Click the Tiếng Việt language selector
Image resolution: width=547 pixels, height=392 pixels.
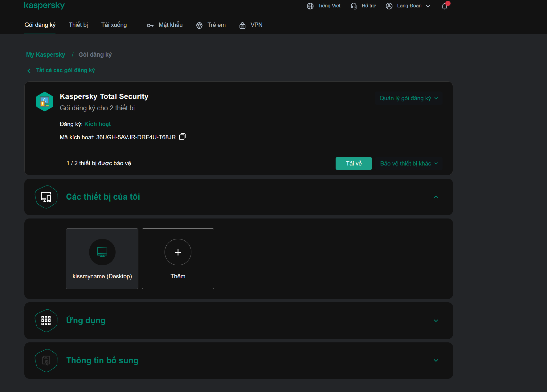324,6
